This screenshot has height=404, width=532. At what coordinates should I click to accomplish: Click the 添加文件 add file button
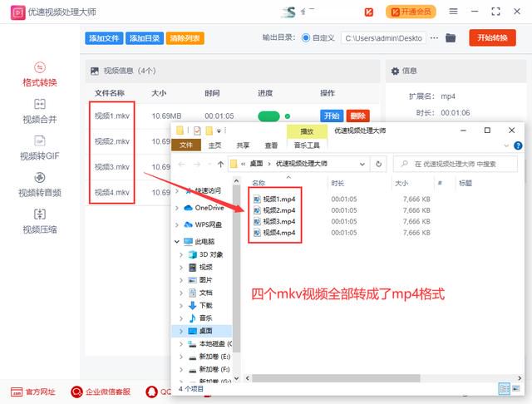pyautogui.click(x=104, y=38)
